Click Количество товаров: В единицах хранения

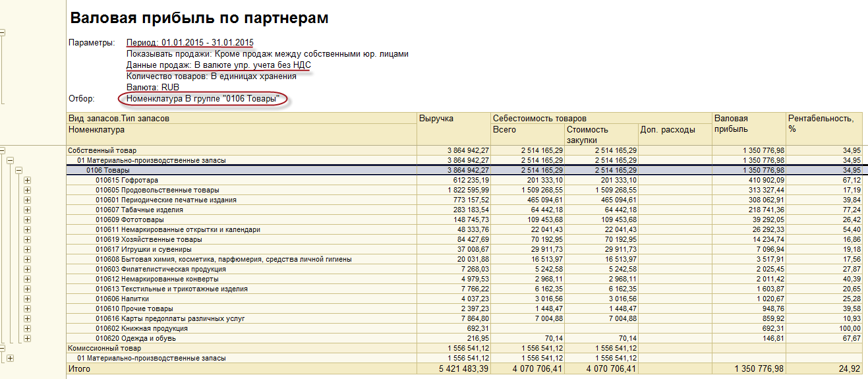click(x=211, y=76)
